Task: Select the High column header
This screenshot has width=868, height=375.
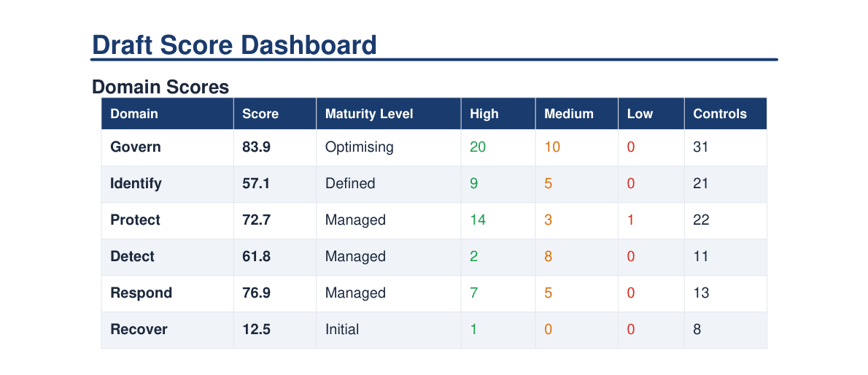Action: point(497,114)
